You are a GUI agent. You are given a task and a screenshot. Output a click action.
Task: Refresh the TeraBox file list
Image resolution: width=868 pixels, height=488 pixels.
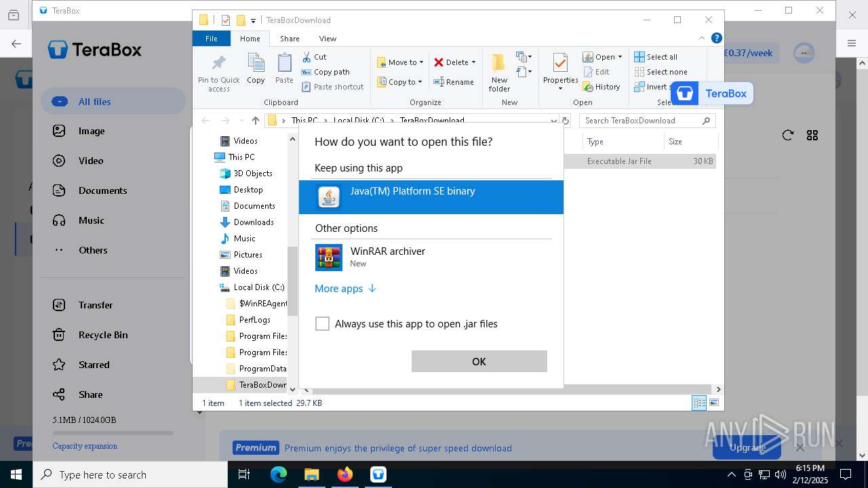pos(787,136)
